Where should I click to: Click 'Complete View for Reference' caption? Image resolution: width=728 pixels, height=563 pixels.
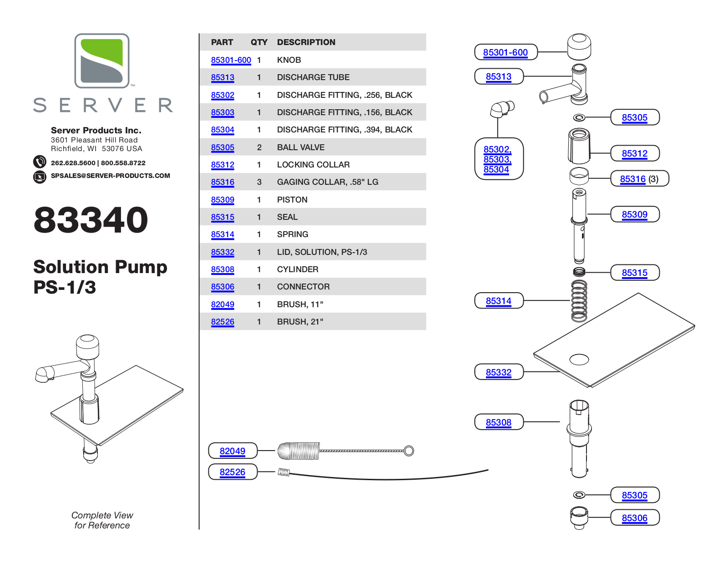(x=102, y=520)
